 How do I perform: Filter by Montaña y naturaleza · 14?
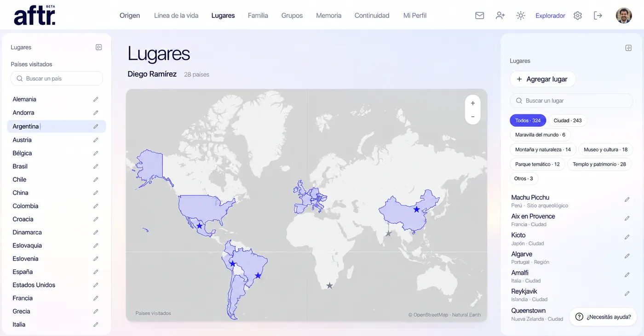(x=543, y=149)
